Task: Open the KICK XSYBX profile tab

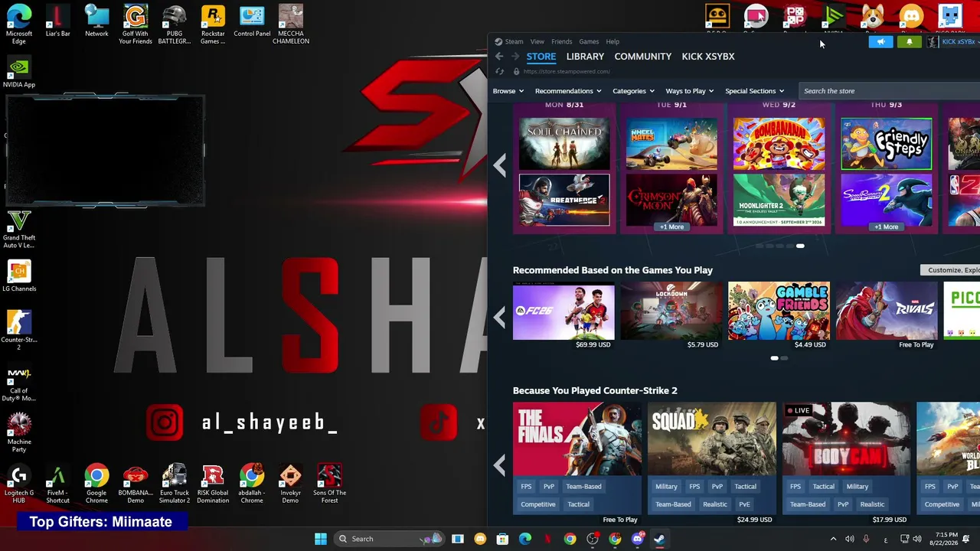Action: click(708, 57)
